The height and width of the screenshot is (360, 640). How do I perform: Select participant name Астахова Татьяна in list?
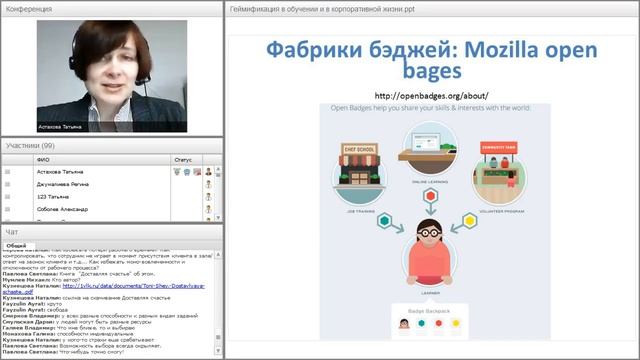(x=60, y=172)
